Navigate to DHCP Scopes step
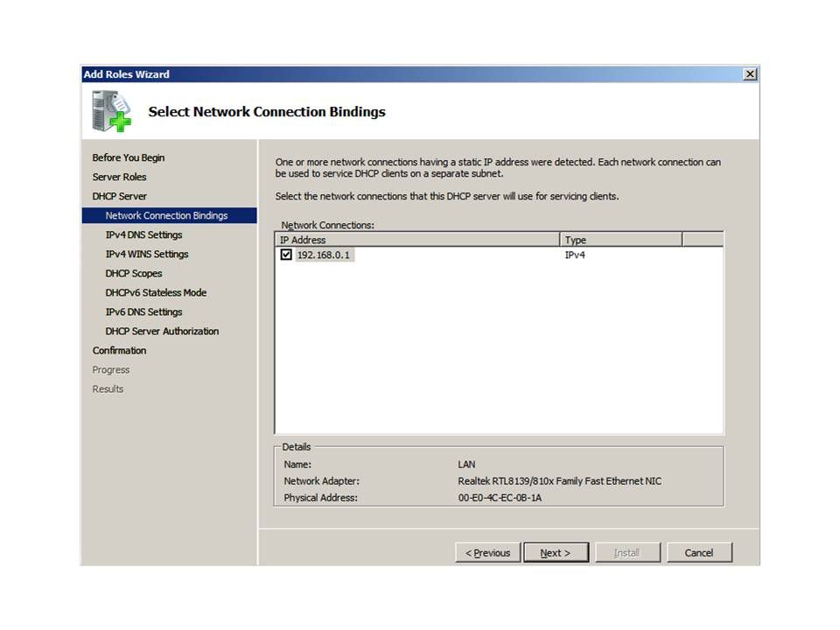This screenshot has height=630, width=840. [x=133, y=273]
